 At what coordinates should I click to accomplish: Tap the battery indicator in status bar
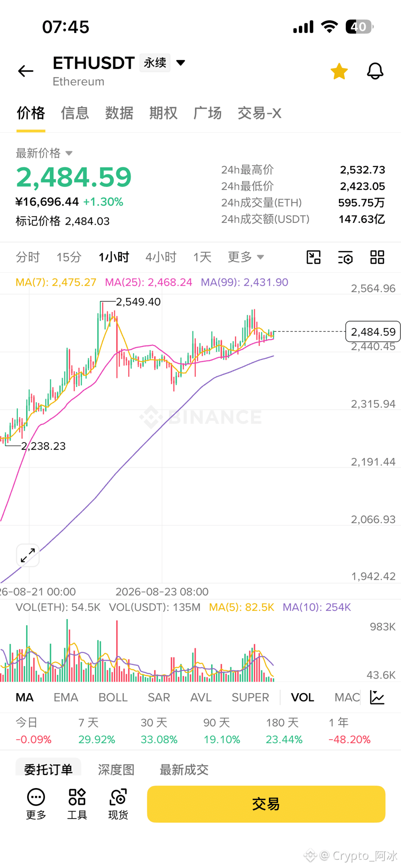[x=359, y=27]
